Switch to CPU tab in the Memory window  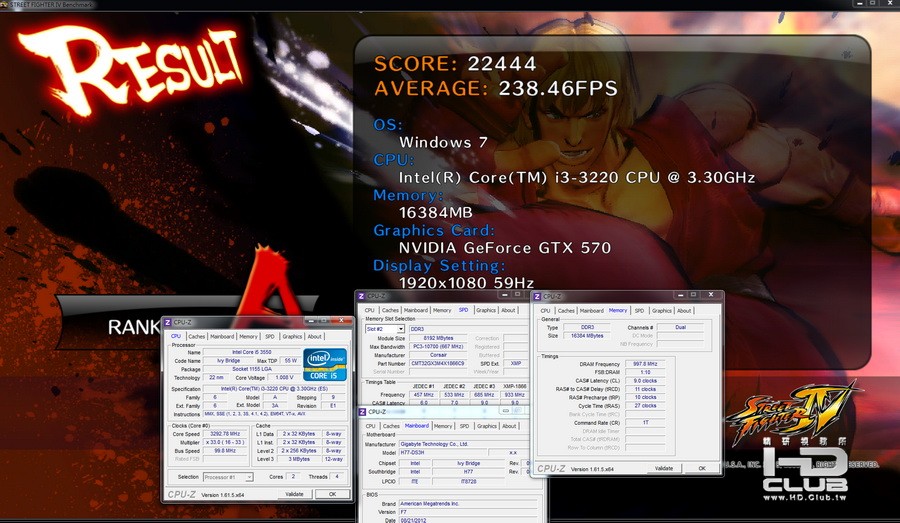545,311
